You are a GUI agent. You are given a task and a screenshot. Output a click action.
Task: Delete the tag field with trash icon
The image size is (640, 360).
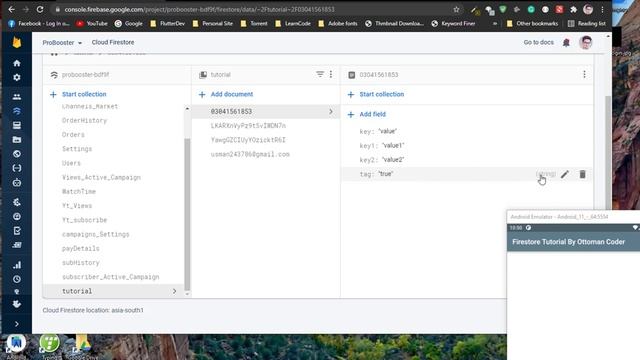(582, 174)
